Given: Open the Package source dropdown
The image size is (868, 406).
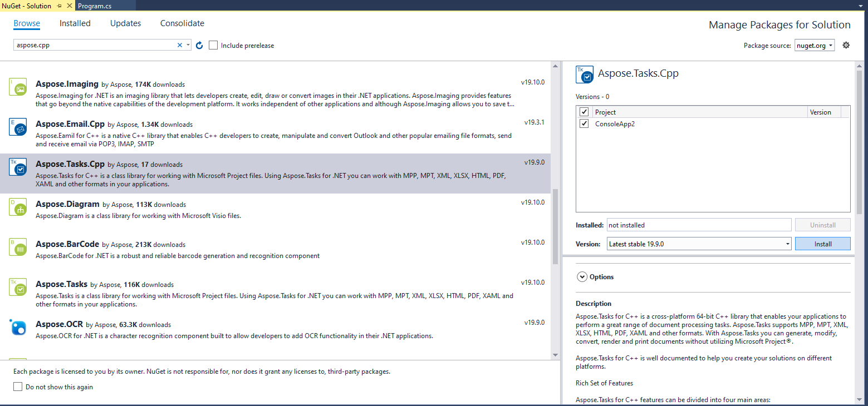Looking at the screenshot, I should pos(814,46).
